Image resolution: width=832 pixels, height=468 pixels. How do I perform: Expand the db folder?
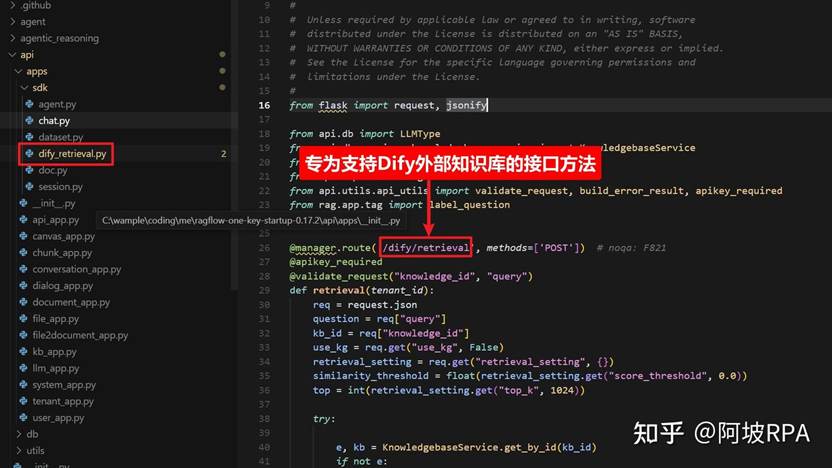click(19, 434)
